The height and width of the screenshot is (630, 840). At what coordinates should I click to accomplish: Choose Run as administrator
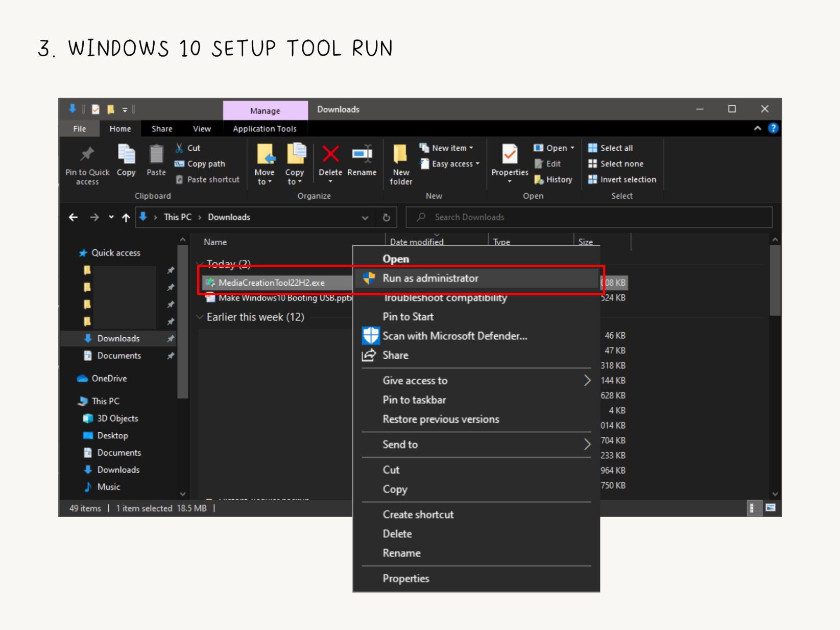476,278
